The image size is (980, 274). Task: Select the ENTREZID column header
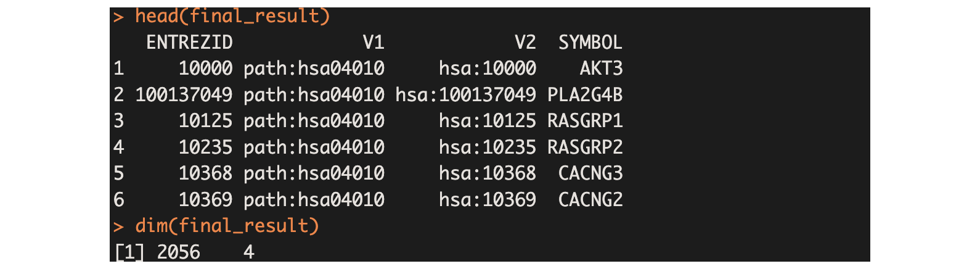pos(189,42)
